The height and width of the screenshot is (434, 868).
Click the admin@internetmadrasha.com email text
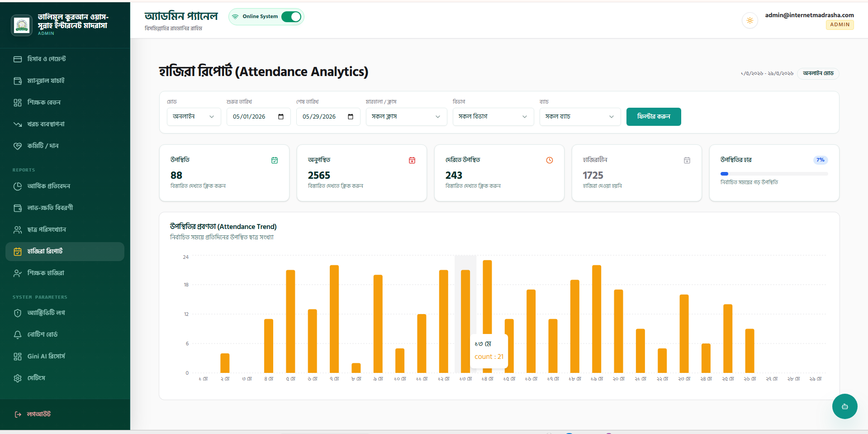pyautogui.click(x=810, y=15)
